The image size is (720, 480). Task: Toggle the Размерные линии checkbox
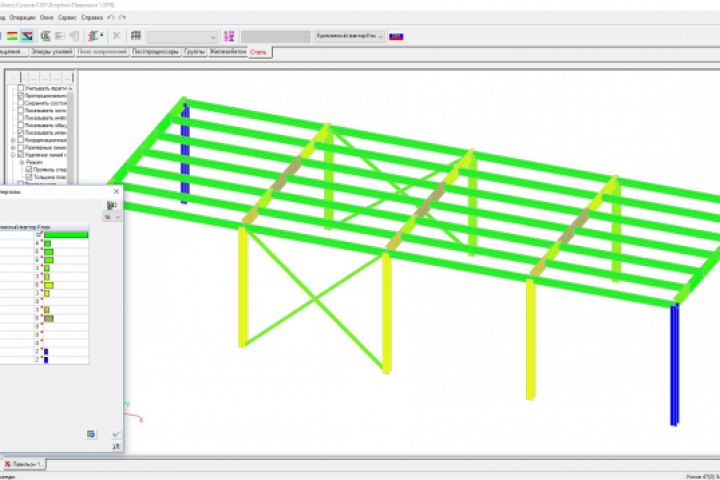click(x=21, y=147)
